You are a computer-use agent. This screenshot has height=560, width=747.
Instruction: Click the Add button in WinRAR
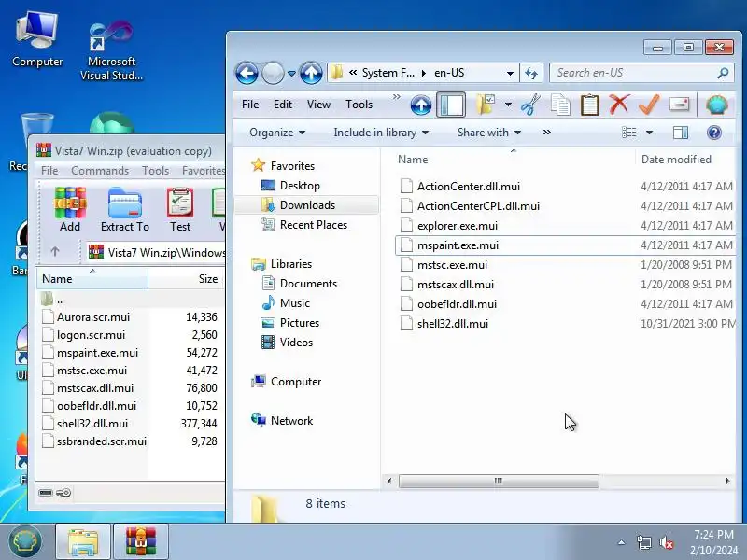69,209
